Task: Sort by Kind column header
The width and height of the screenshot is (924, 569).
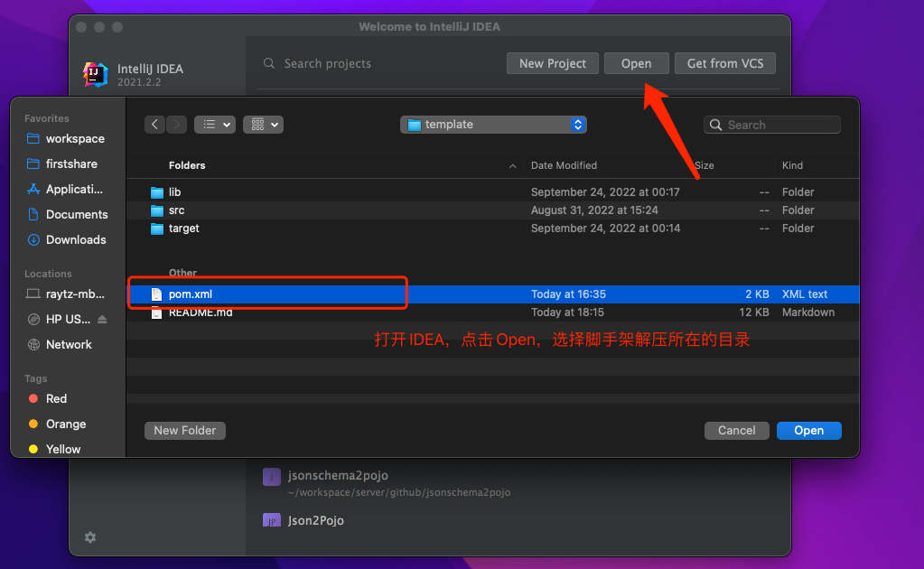Action: (793, 165)
